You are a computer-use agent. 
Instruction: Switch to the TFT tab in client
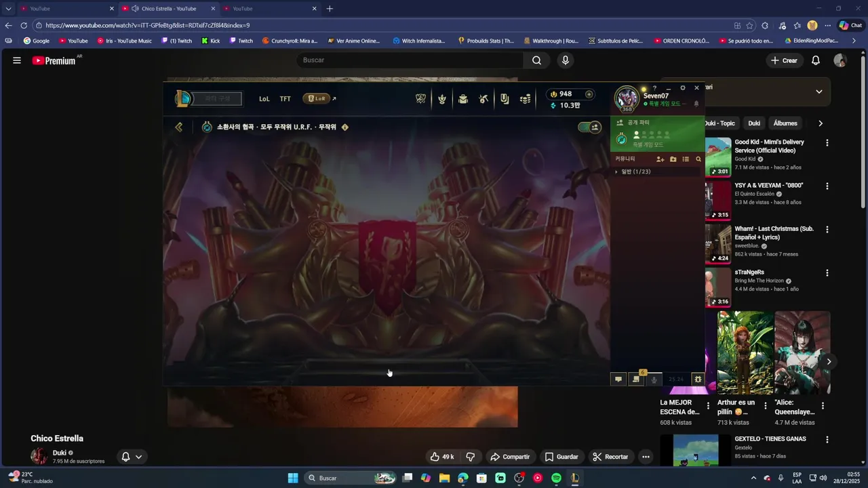[285, 99]
